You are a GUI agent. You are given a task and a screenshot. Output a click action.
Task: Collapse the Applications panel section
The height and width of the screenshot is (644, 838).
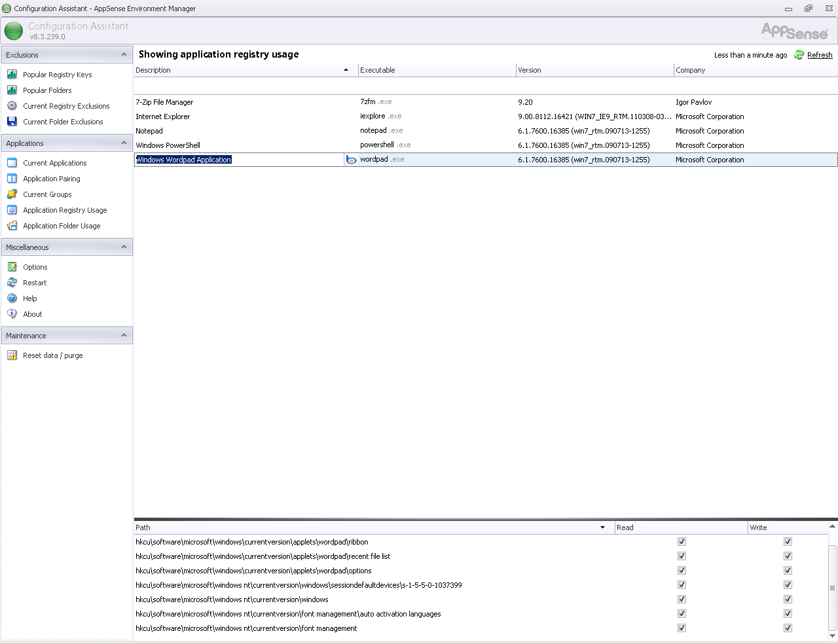[124, 143]
